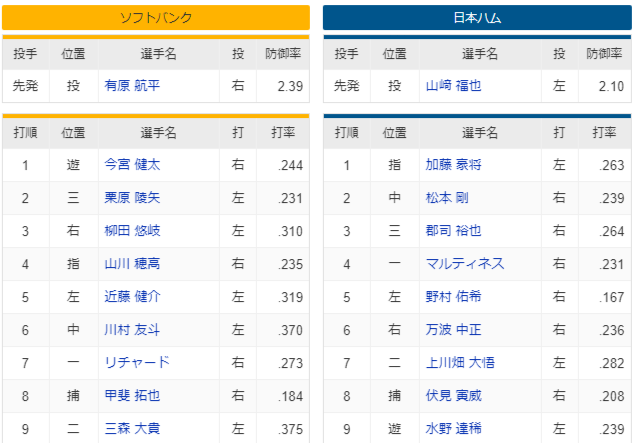Select position 遊 in 水野 達稀 row
Screen dimensions: 640x443
pos(395,429)
